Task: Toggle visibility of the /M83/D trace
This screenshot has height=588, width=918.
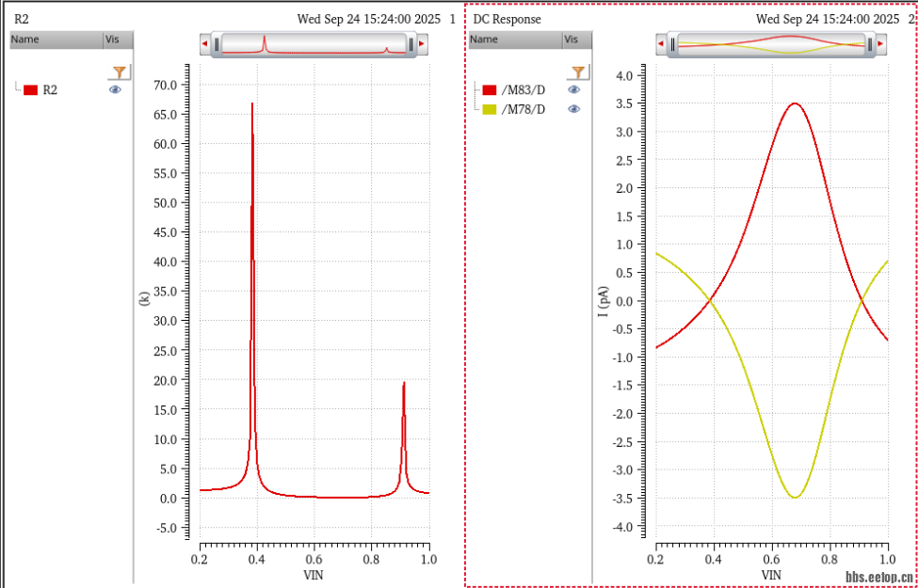Action: (574, 89)
